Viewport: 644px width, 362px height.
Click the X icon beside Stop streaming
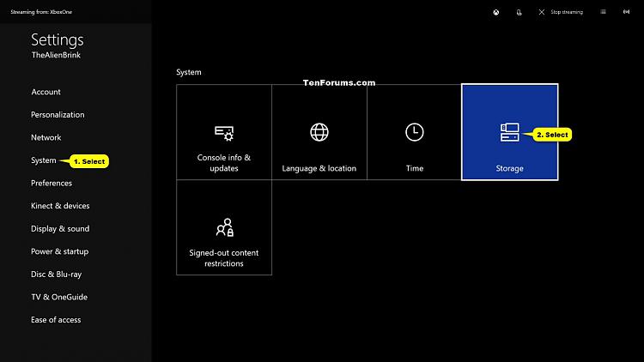click(542, 12)
